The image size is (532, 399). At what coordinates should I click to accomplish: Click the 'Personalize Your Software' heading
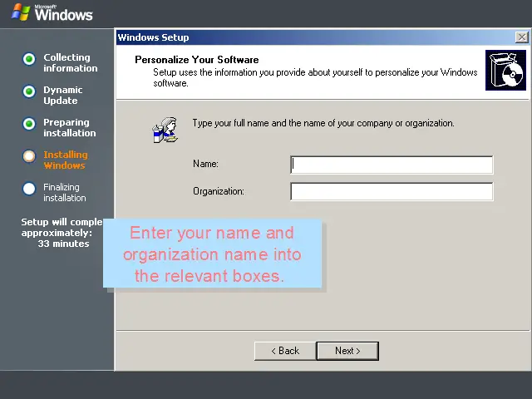click(x=197, y=60)
